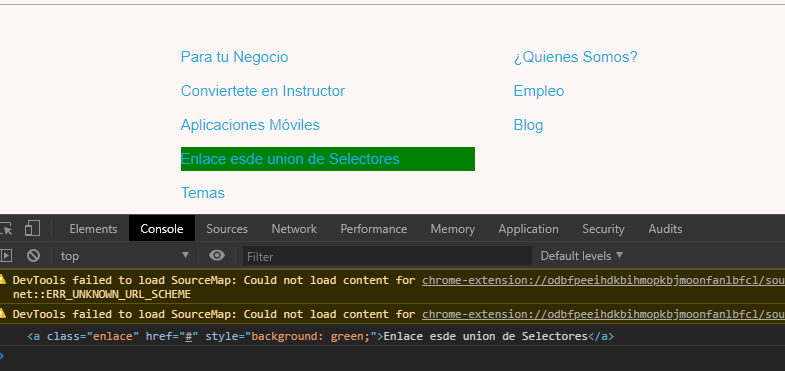Clear the console with the ban icon
This screenshot has height=371, width=785.
[x=34, y=256]
